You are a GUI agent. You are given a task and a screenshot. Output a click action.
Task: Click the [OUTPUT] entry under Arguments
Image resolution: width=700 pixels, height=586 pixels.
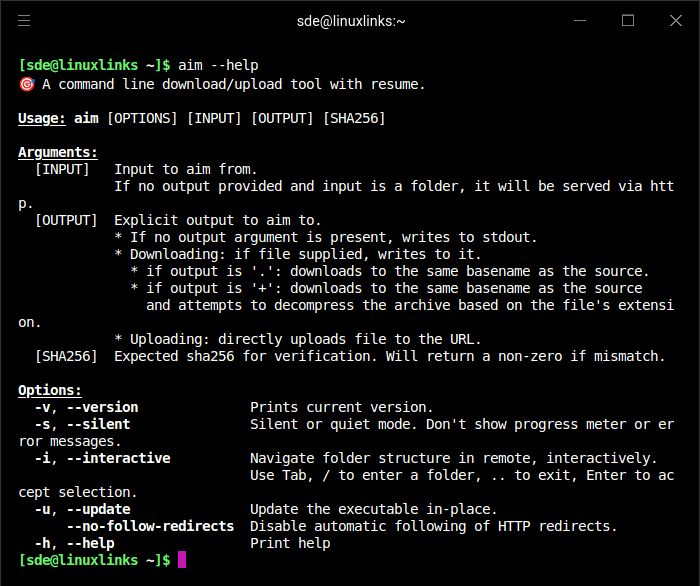(66, 220)
